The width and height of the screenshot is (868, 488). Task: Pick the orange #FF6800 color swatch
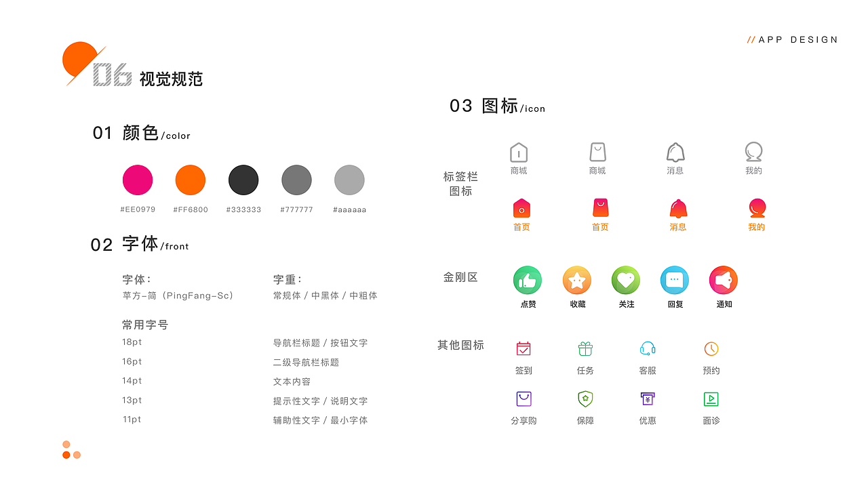click(191, 180)
